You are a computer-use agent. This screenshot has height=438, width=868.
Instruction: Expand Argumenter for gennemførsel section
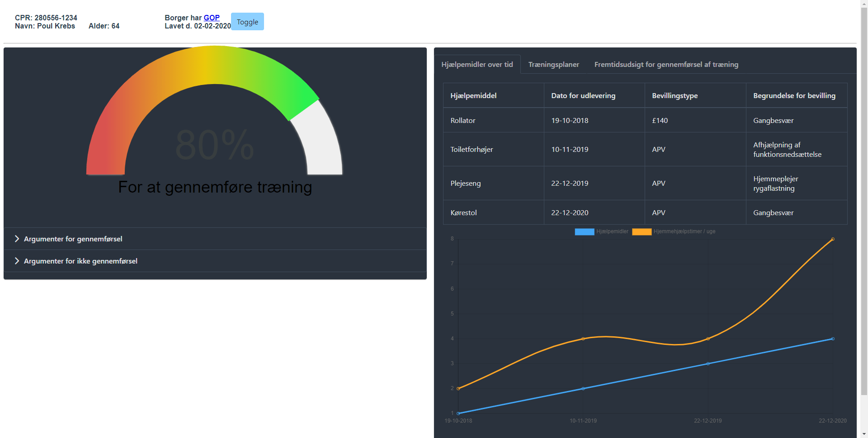pos(215,239)
